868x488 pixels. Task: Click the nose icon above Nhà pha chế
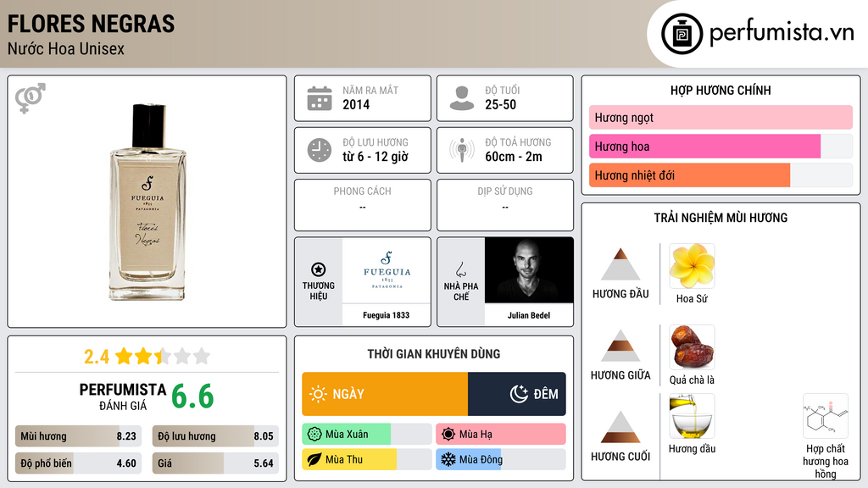[x=460, y=269]
